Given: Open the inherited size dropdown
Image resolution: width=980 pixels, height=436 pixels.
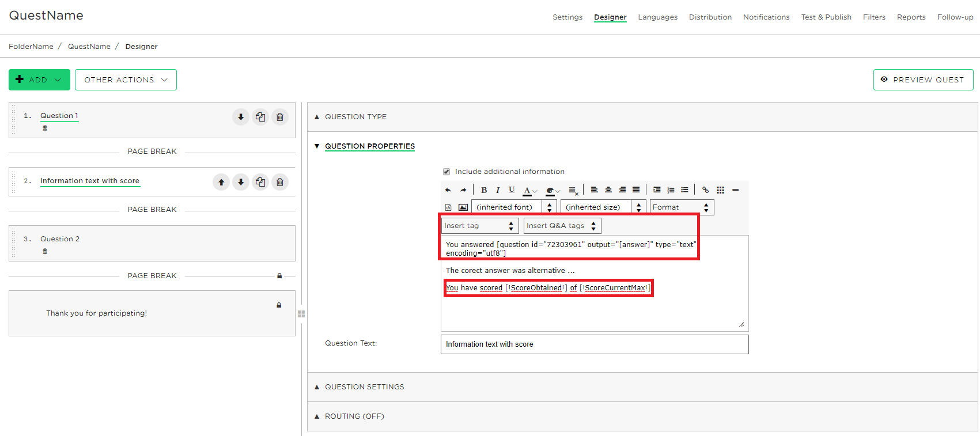Looking at the screenshot, I should (603, 207).
